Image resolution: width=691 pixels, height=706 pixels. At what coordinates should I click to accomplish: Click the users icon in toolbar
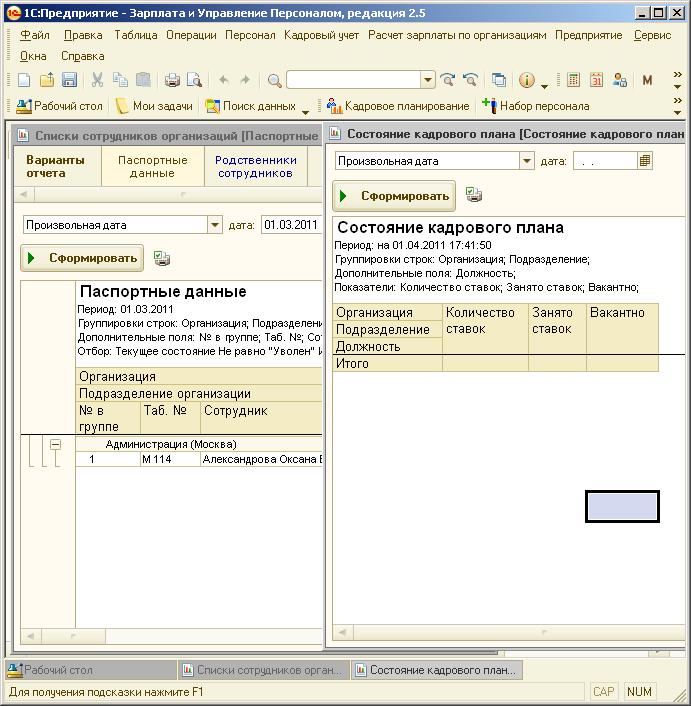click(x=620, y=81)
